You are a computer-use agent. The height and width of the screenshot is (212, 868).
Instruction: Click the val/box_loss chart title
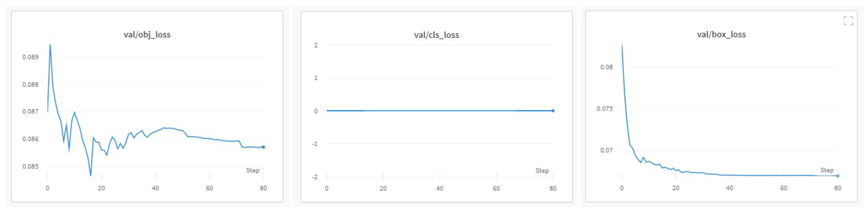click(x=721, y=34)
